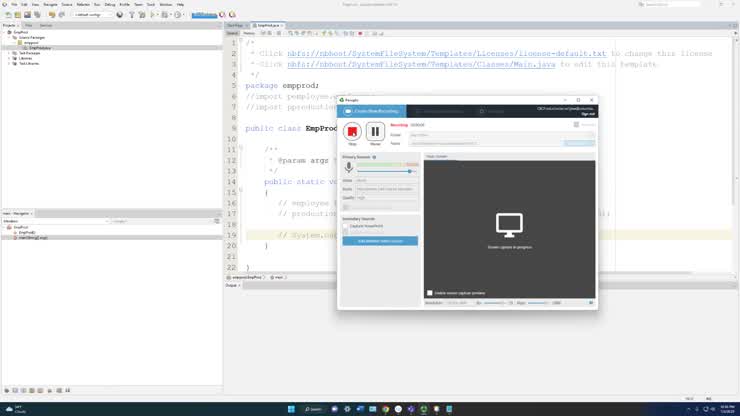
Task: Switch to the Files tab
Action: pyautogui.click(x=29, y=25)
